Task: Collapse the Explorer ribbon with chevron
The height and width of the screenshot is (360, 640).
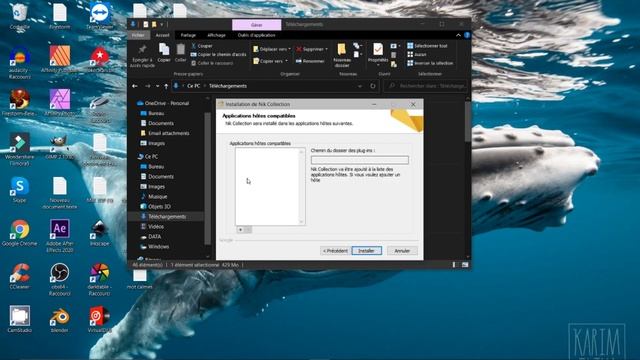Action: coord(458,35)
